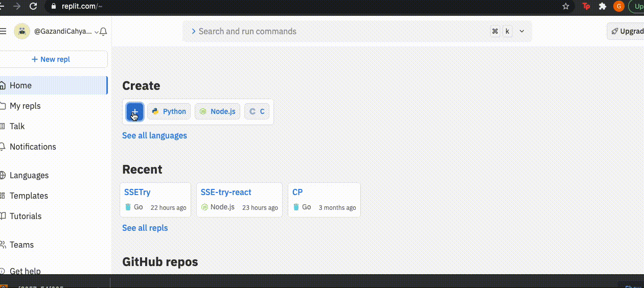Expand the command bar chevron dropdown
Image resolution: width=644 pixels, height=288 pixels.
point(522,31)
